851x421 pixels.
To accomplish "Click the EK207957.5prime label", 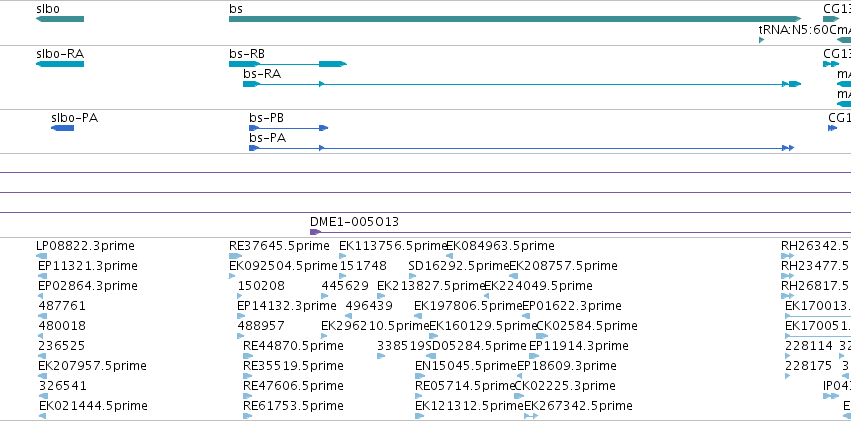I will [x=92, y=366].
